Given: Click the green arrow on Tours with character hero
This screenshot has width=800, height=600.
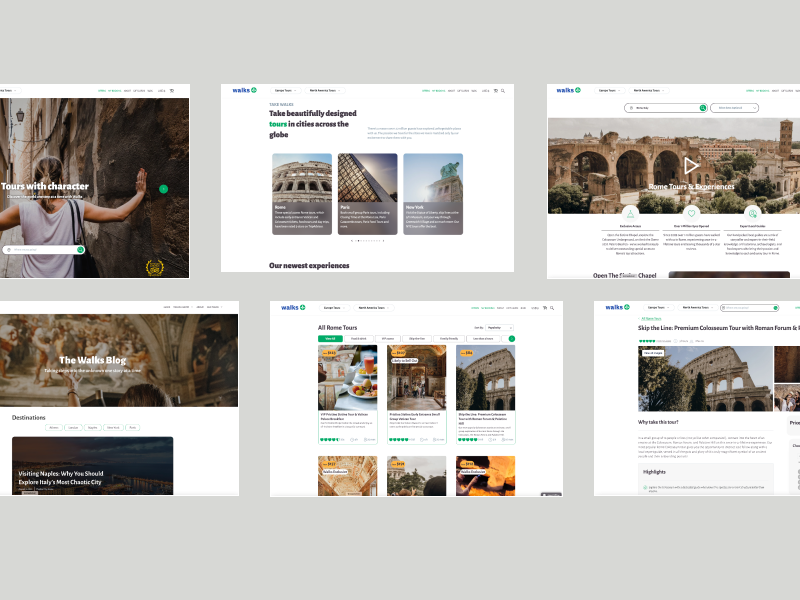Looking at the screenshot, I should 163,188.
